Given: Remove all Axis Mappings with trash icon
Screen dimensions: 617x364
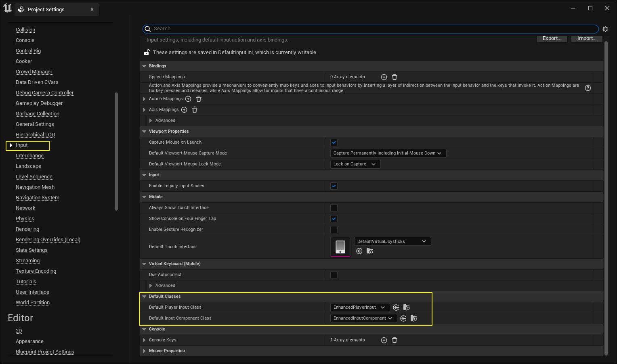Looking at the screenshot, I should point(195,110).
